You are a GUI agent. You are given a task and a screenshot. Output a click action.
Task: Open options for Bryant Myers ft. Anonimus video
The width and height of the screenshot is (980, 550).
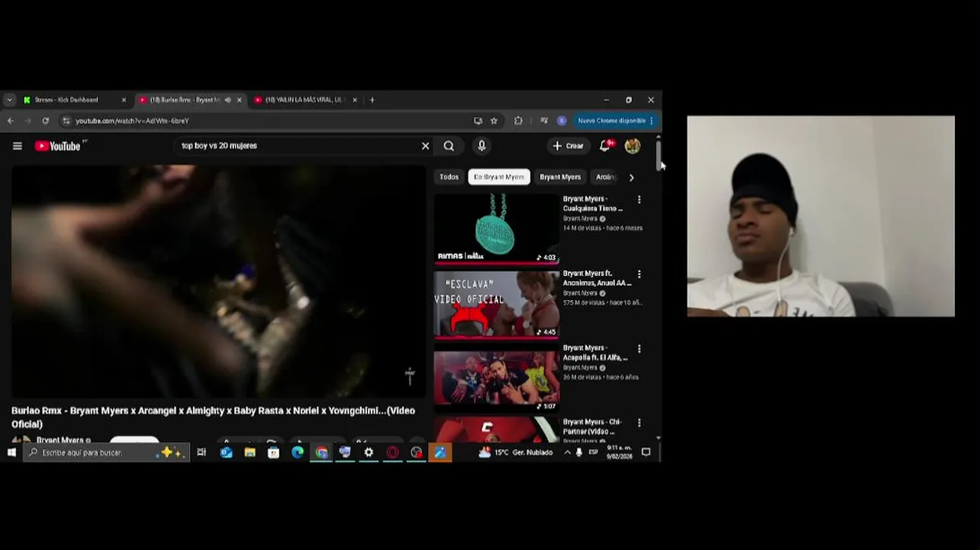point(640,274)
